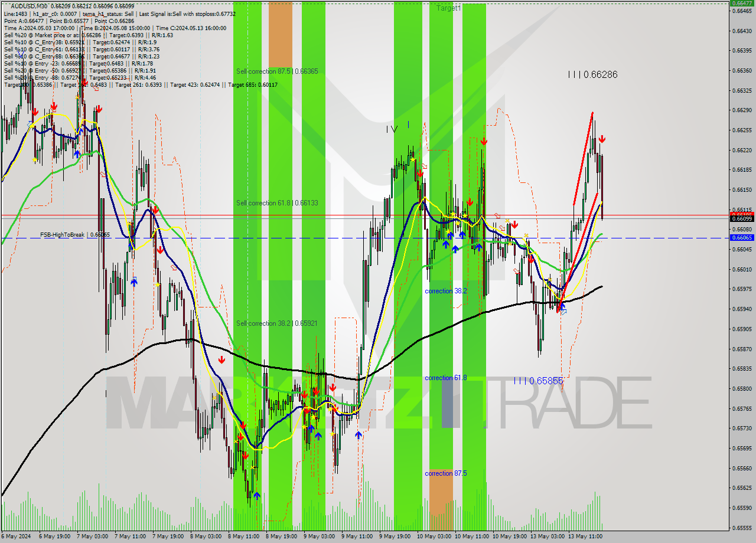
Task: Click the black 0.66099 current price tag
Action: pos(742,218)
